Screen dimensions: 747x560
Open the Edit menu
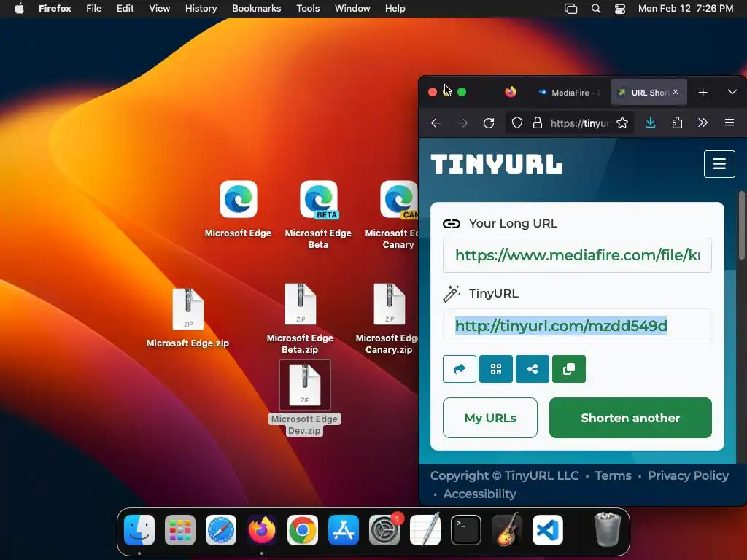(125, 9)
